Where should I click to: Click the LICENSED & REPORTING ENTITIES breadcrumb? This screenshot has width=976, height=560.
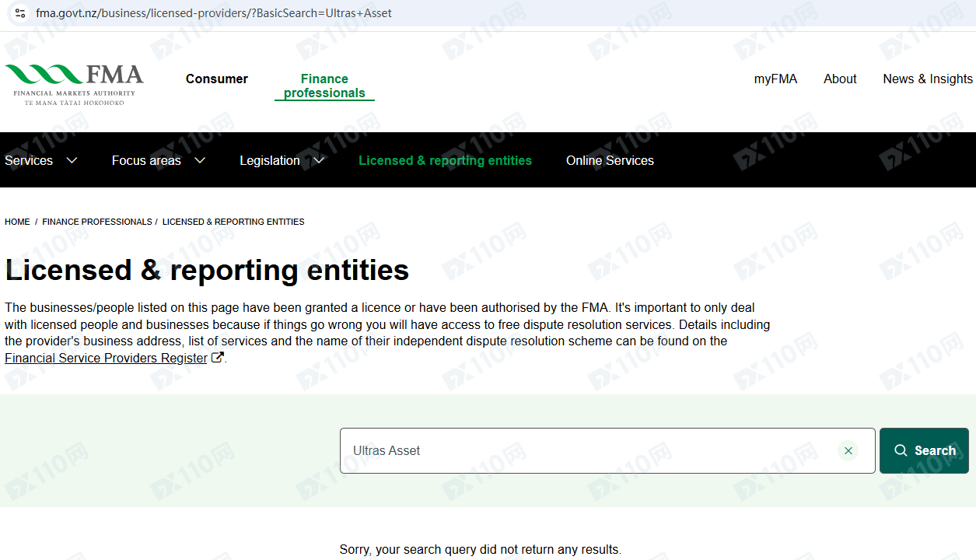(233, 222)
